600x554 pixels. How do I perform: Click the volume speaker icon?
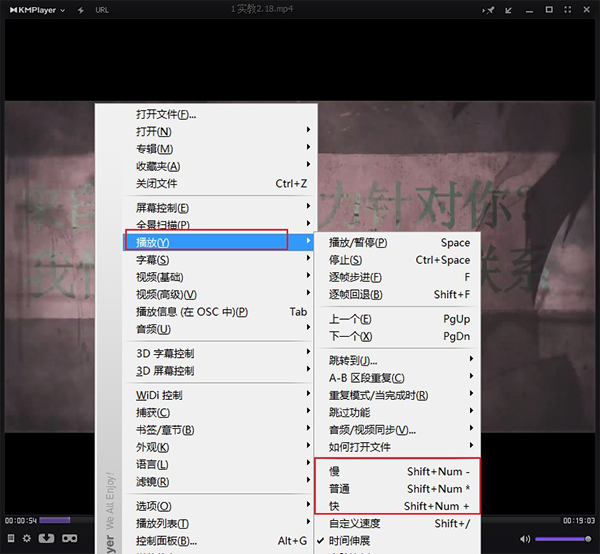click(x=525, y=539)
